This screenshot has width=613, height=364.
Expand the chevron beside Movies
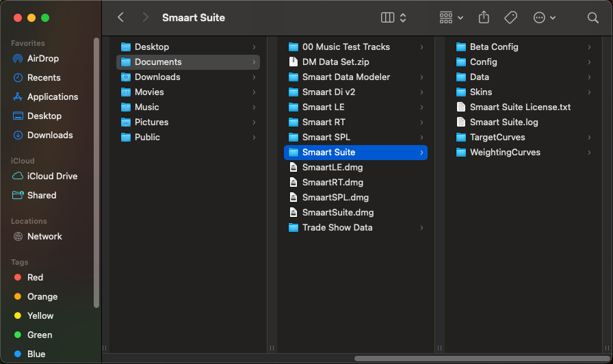[254, 92]
